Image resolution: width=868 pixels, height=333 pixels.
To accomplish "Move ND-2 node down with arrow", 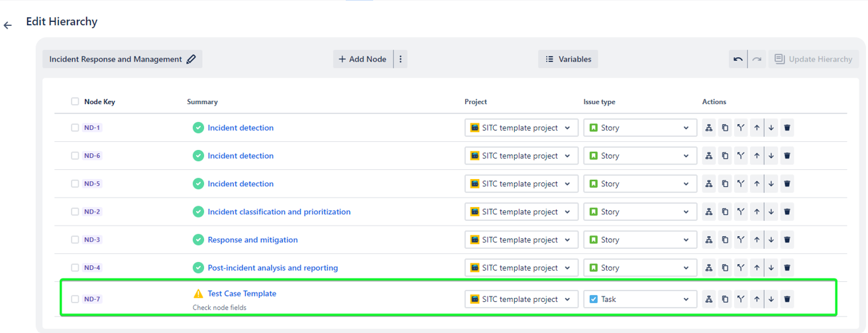I will (771, 212).
